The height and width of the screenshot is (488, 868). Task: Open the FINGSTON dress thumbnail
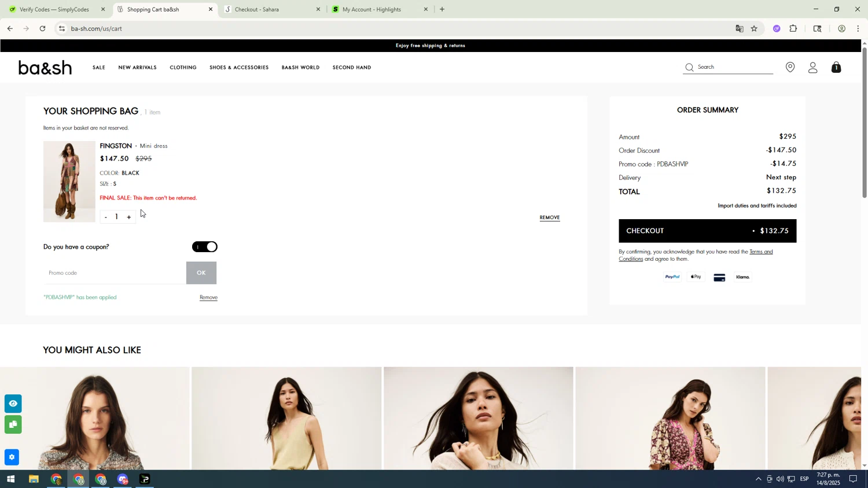click(x=69, y=182)
